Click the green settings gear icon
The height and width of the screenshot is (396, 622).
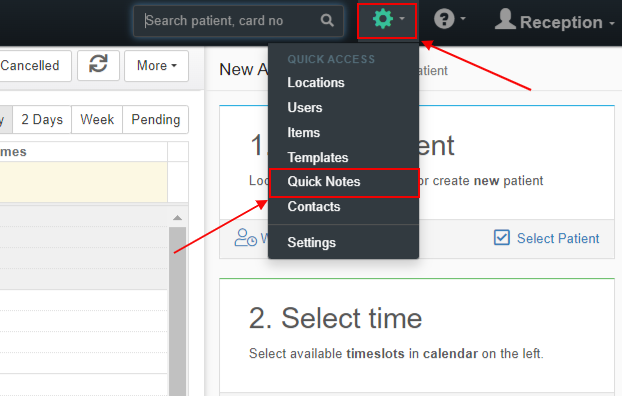pos(382,19)
